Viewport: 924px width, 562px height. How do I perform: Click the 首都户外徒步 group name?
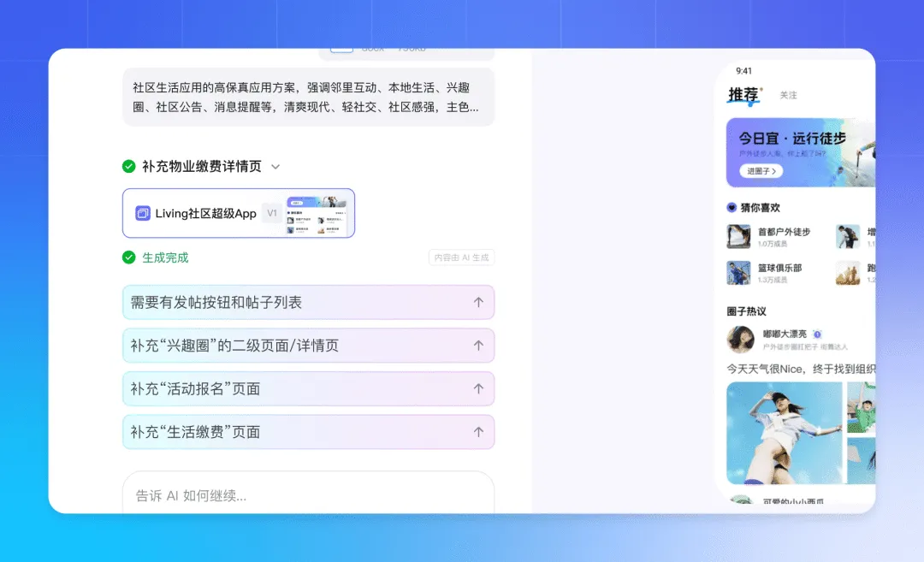point(784,232)
